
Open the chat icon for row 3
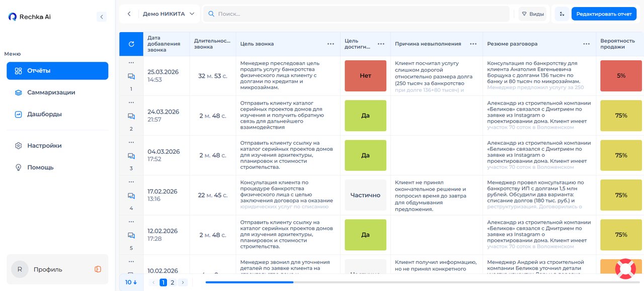[131, 156]
